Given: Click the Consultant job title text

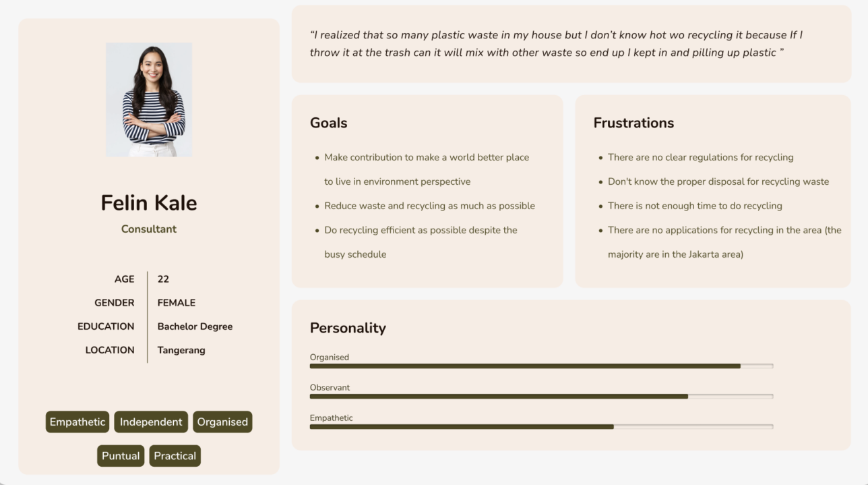Looking at the screenshot, I should [149, 229].
